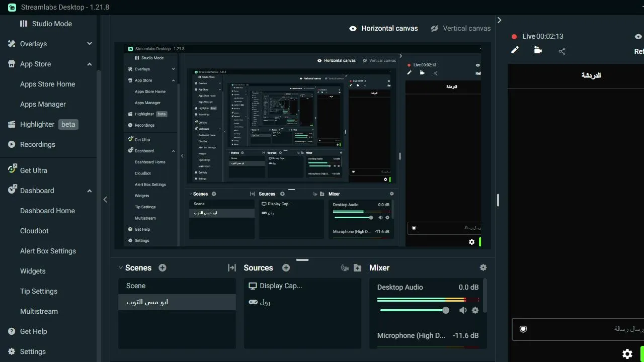Collapse the Dashboard sidebar section

tap(90, 191)
